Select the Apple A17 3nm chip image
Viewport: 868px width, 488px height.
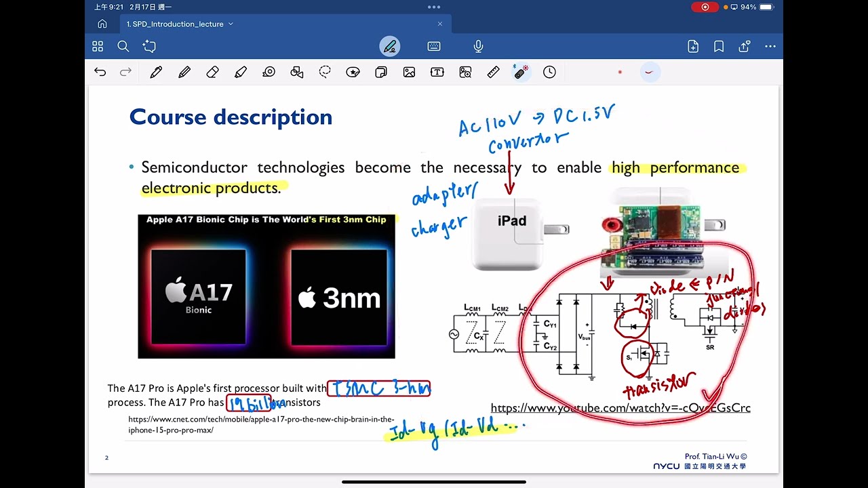pos(267,287)
